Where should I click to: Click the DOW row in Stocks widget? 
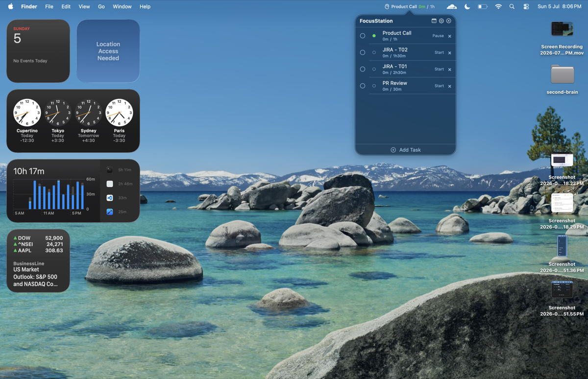click(38, 238)
